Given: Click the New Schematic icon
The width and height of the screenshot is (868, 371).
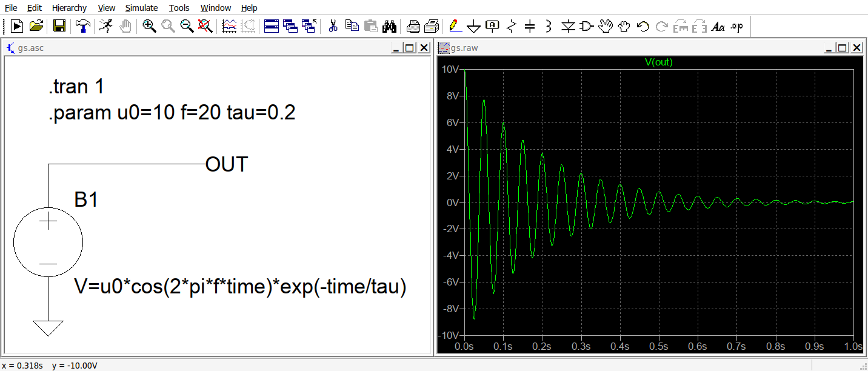Looking at the screenshot, I should [17, 25].
